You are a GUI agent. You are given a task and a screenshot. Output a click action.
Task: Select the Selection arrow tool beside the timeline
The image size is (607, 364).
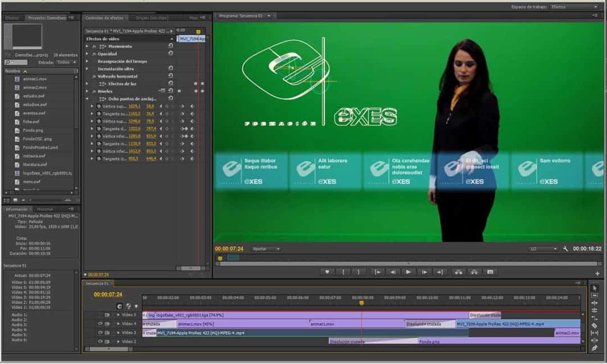(x=595, y=288)
